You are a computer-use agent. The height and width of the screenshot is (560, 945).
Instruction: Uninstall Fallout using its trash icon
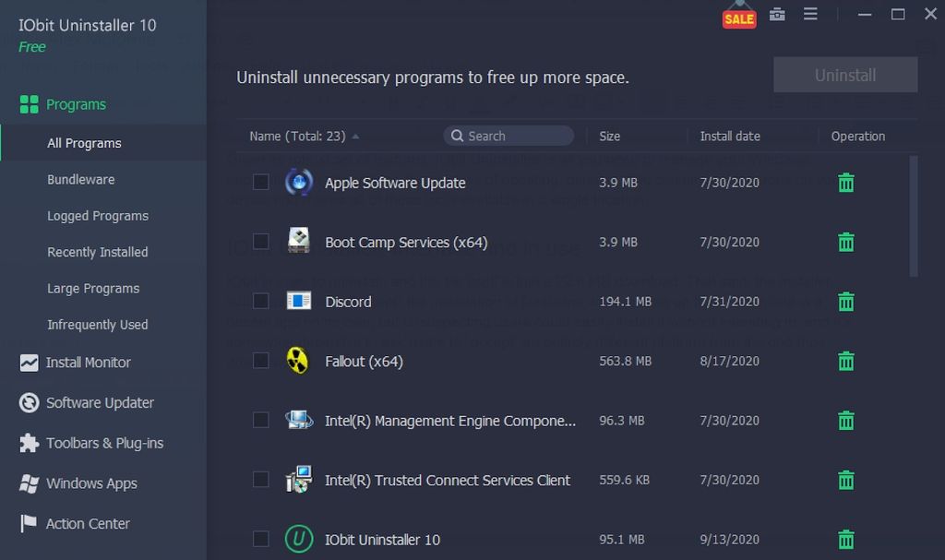pos(845,361)
